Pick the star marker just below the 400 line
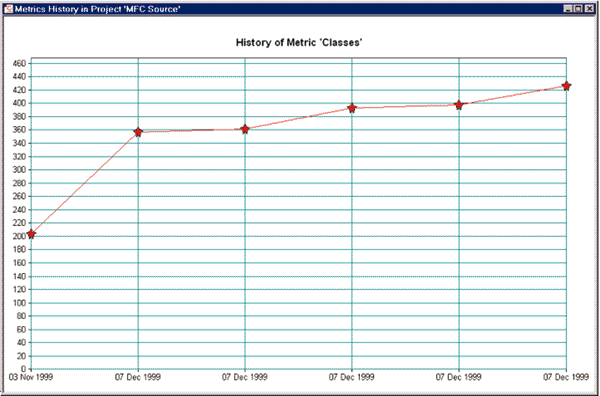600x396 pixels. 459,104
